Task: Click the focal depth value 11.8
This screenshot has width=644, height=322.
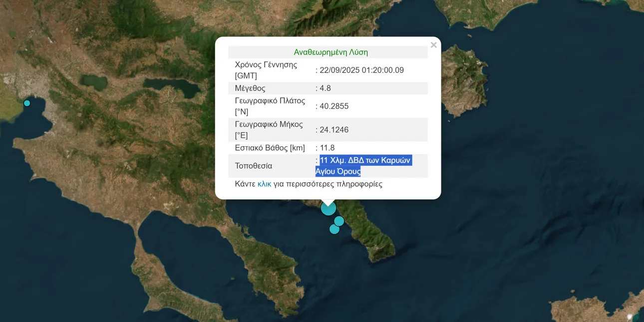Action: coord(327,148)
